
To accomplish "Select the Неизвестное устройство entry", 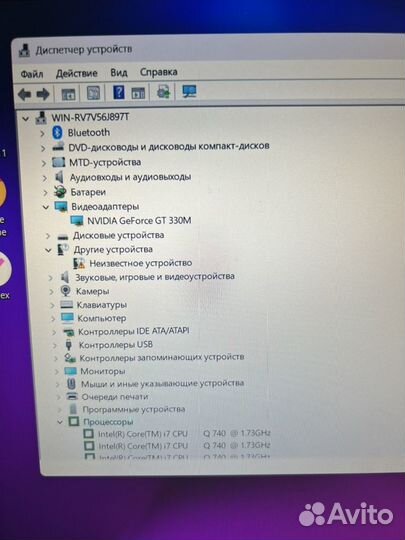I will 141,263.
